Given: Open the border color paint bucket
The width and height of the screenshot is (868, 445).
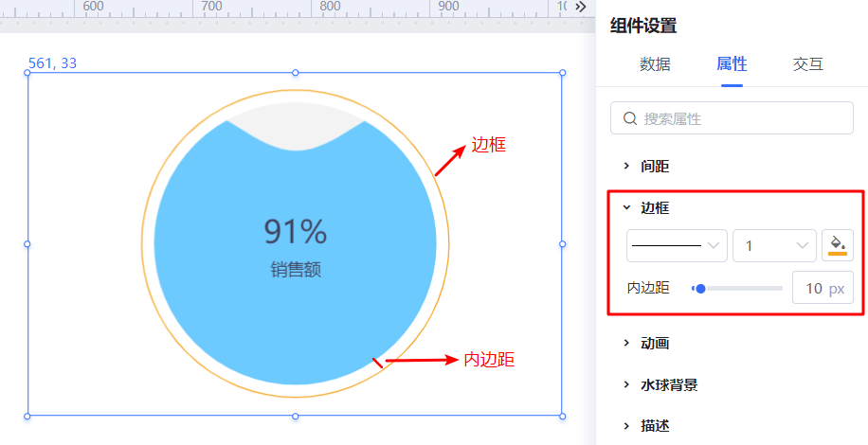Looking at the screenshot, I should (838, 245).
